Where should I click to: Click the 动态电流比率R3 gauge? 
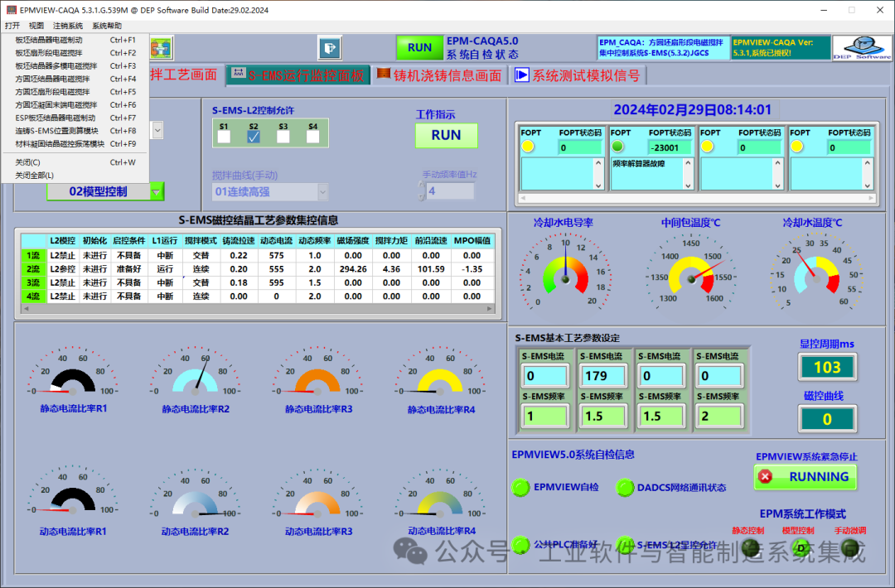318,494
